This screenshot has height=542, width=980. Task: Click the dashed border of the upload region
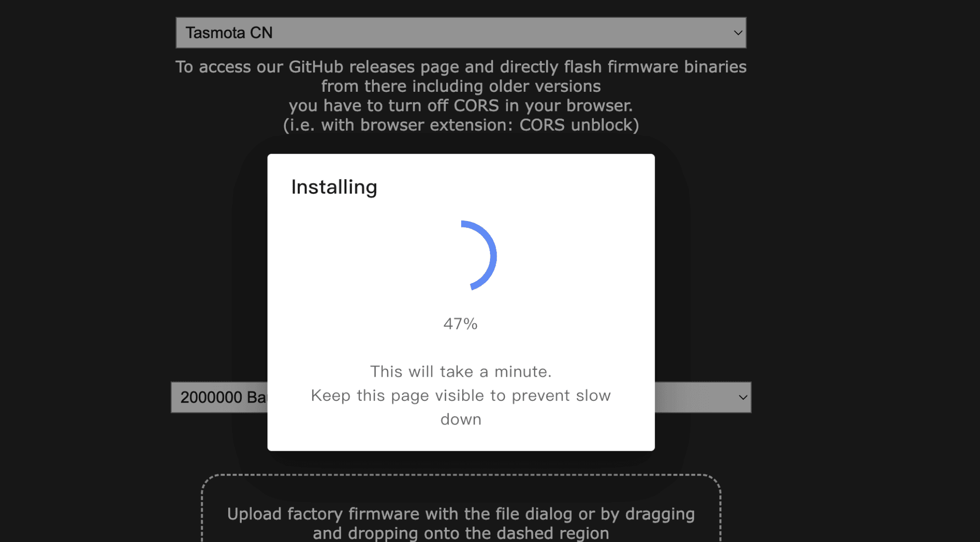click(460, 475)
